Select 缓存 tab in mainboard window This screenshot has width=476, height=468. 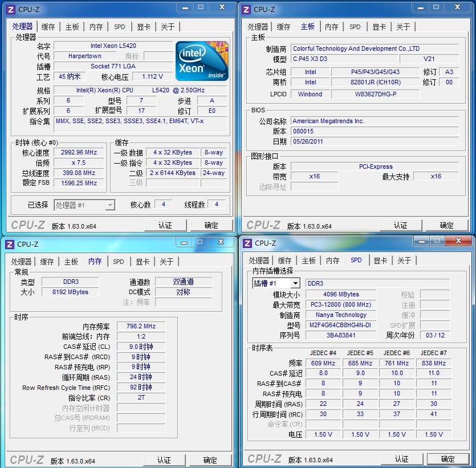283,27
